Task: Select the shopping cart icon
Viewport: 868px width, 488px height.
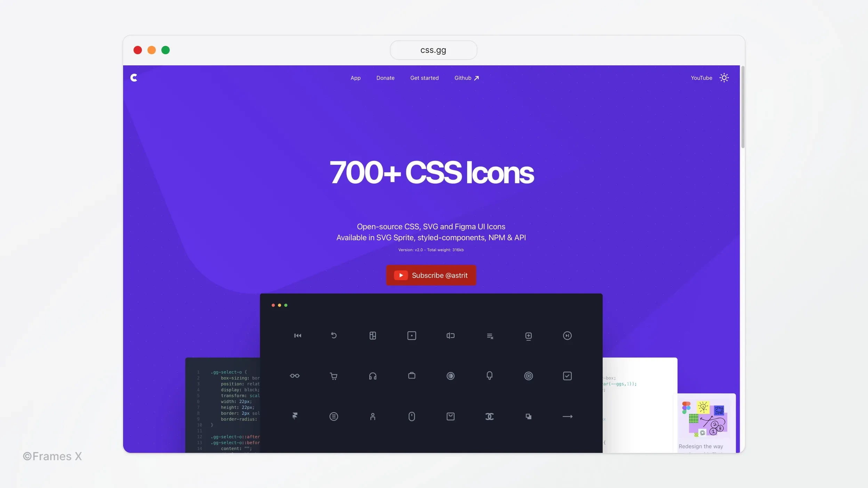Action: 333,376
